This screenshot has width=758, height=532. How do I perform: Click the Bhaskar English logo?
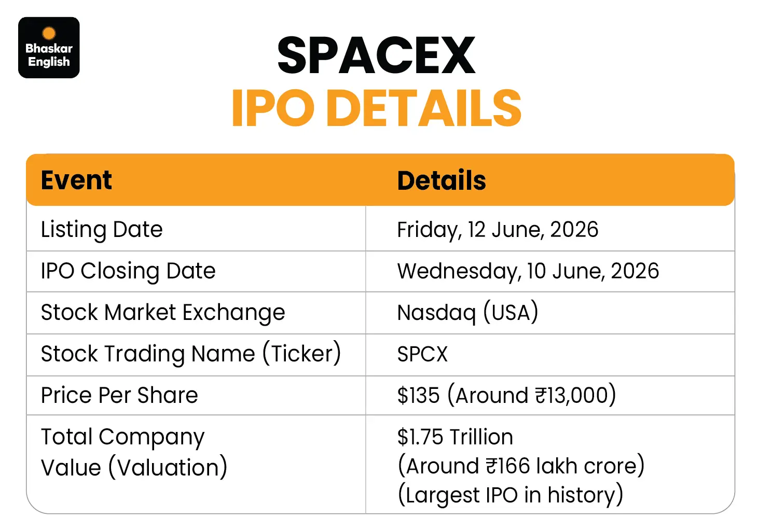pyautogui.click(x=49, y=48)
